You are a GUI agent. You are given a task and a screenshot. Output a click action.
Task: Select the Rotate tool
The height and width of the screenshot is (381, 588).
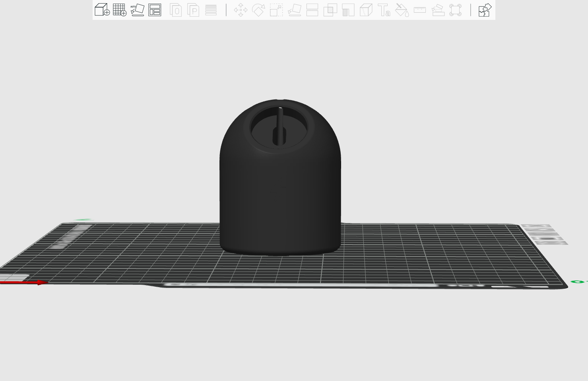258,10
